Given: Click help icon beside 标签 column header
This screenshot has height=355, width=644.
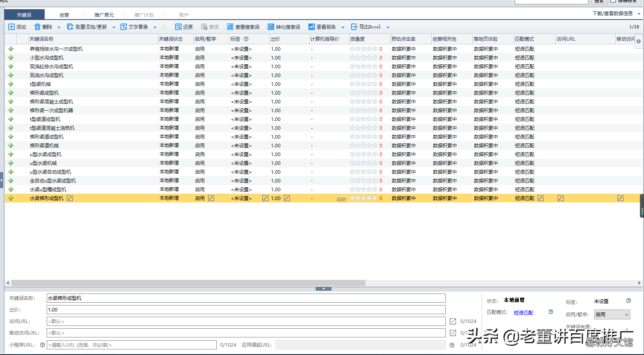Looking at the screenshot, I should (246, 39).
